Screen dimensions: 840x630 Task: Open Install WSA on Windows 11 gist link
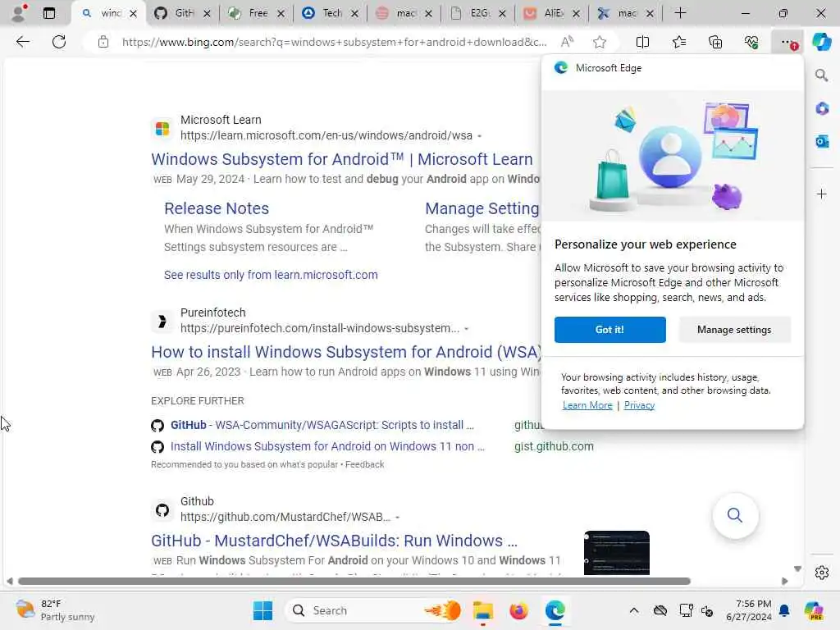tap(327, 446)
